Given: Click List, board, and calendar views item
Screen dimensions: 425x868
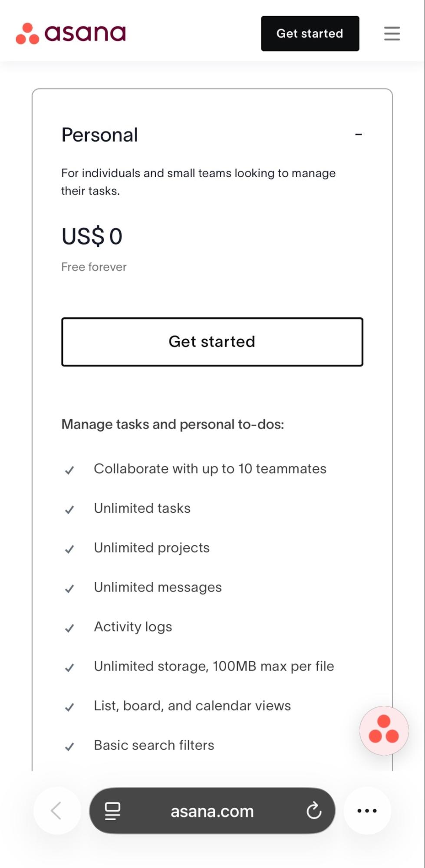Looking at the screenshot, I should pyautogui.click(x=192, y=706).
